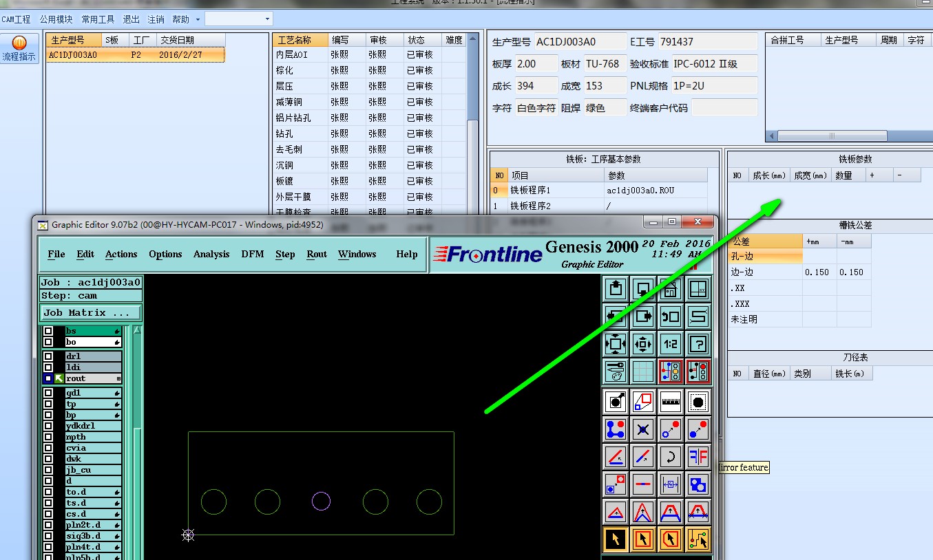Viewport: 933px width, 560px height.
Task: Select the net path selection tool
Action: tap(698, 539)
